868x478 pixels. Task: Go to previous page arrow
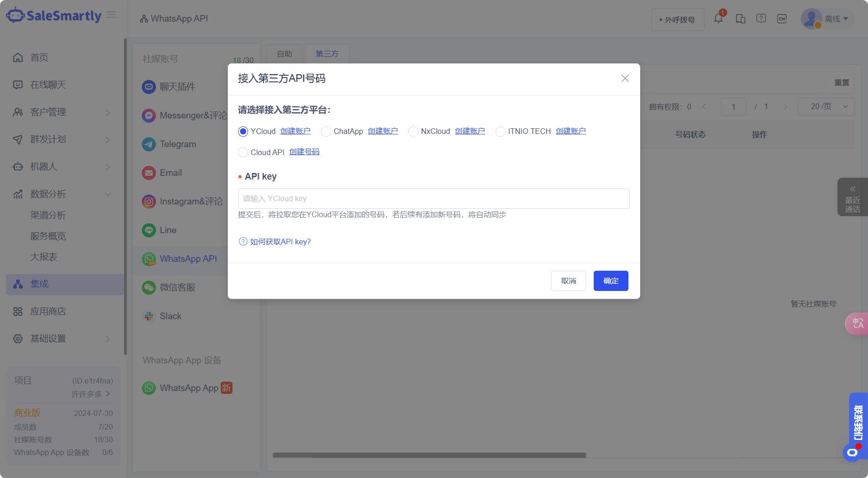click(704, 107)
